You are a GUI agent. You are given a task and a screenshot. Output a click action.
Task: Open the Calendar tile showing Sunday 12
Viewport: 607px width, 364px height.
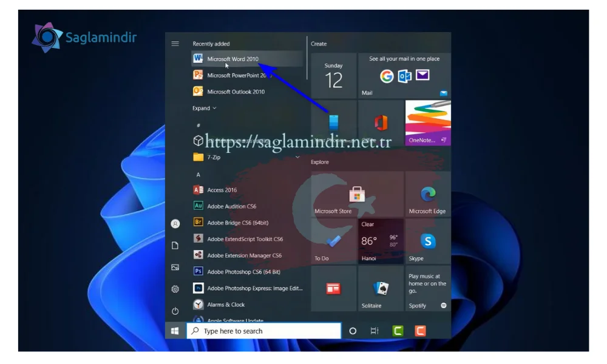(x=333, y=75)
